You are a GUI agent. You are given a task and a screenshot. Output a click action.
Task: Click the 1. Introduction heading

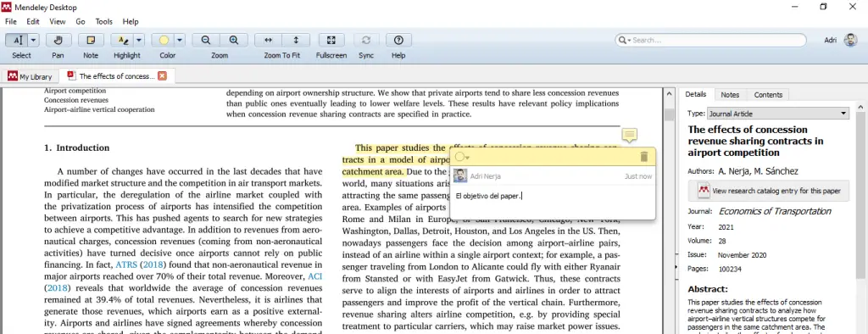pos(77,148)
